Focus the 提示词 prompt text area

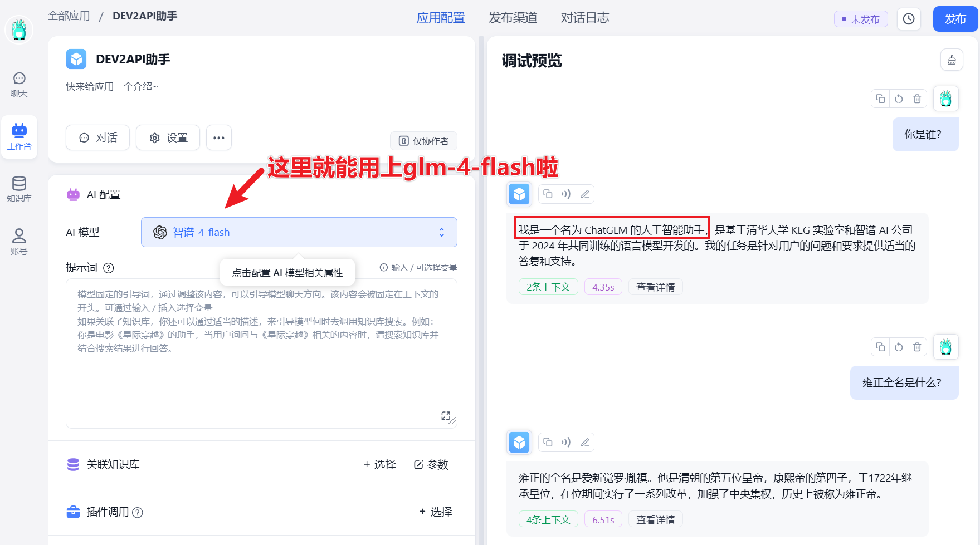261,353
